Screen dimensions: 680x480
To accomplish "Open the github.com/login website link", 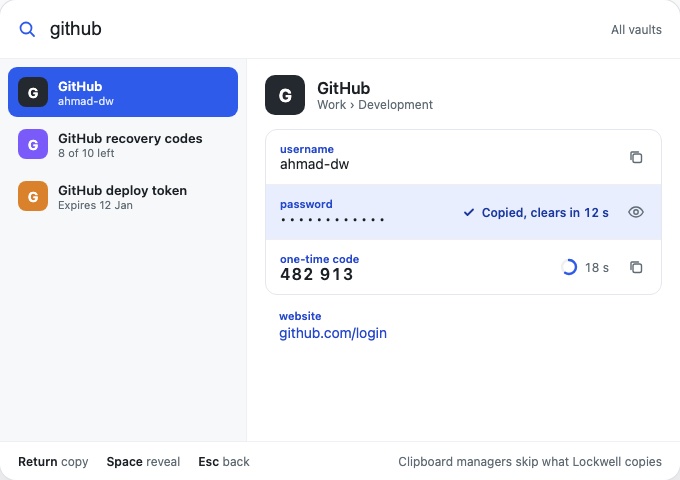I will 333,333.
